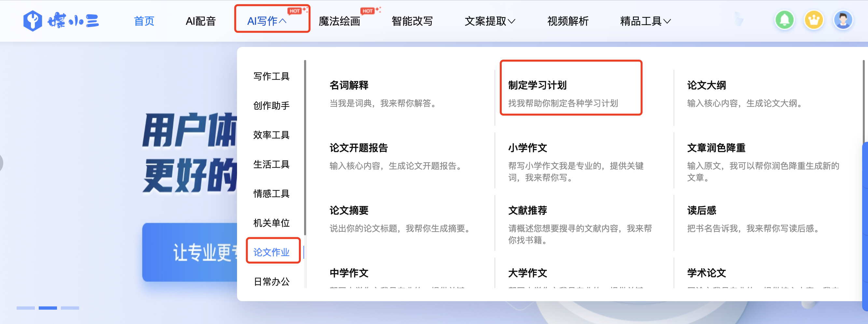Open the 学术论文 tool
This screenshot has width=868, height=324.
[707, 273]
